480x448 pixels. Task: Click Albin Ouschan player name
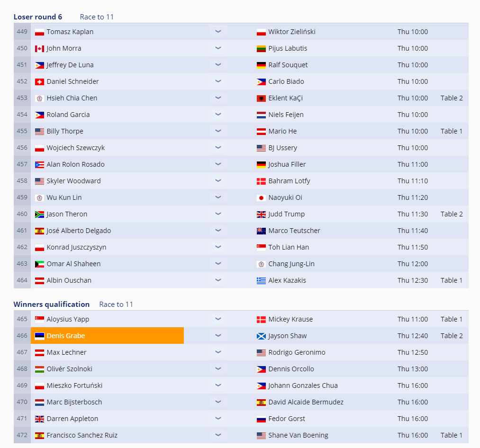[x=69, y=280]
